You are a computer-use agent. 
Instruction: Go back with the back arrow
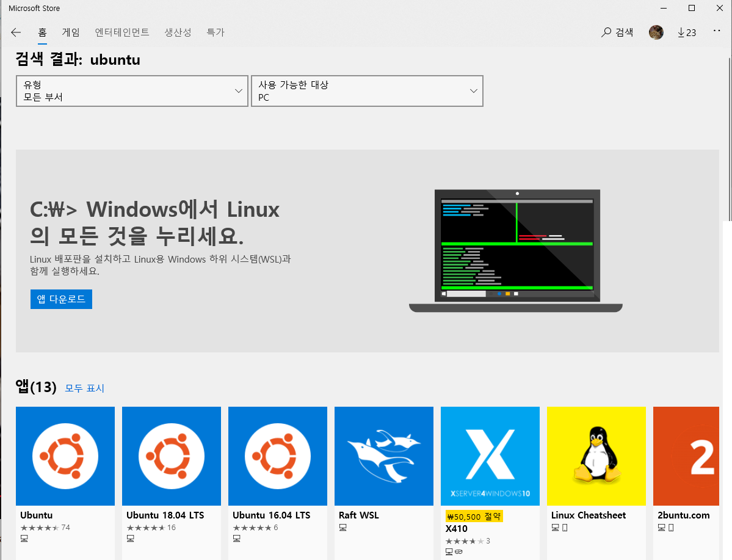click(16, 32)
